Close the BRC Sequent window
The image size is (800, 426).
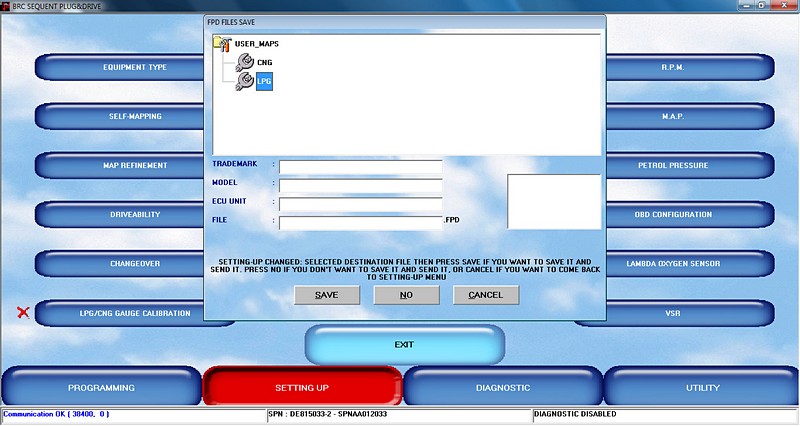tap(785, 5)
